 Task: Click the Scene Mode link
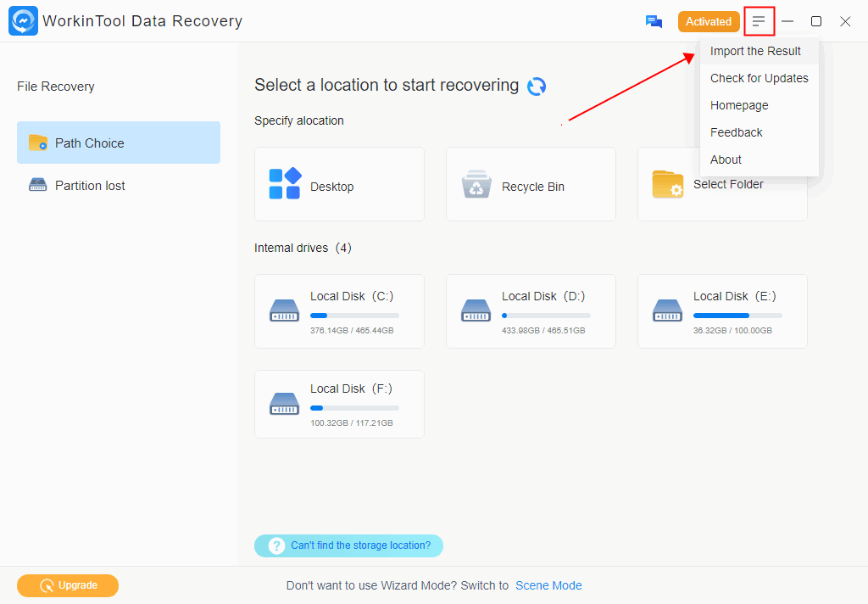click(x=548, y=585)
